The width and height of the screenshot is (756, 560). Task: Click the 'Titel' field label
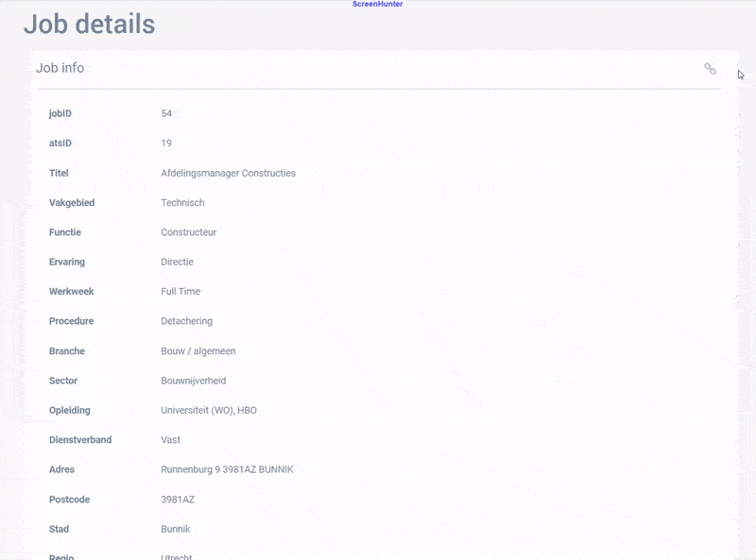pyautogui.click(x=59, y=173)
